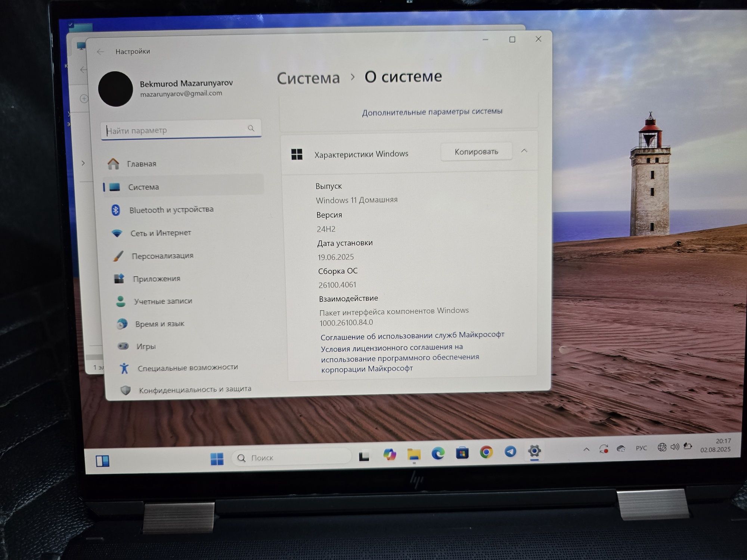Click Bluetooth icon in settings sidebar
747x560 pixels.
click(x=116, y=210)
